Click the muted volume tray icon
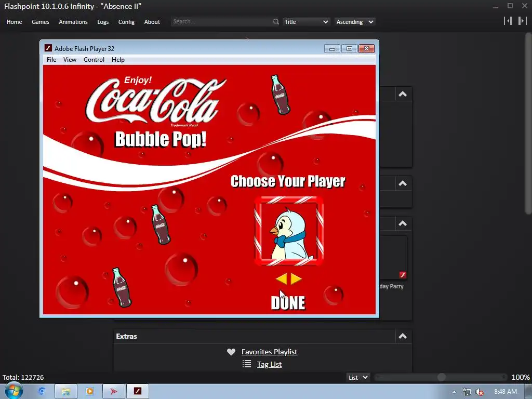The height and width of the screenshot is (399, 532). (480, 392)
